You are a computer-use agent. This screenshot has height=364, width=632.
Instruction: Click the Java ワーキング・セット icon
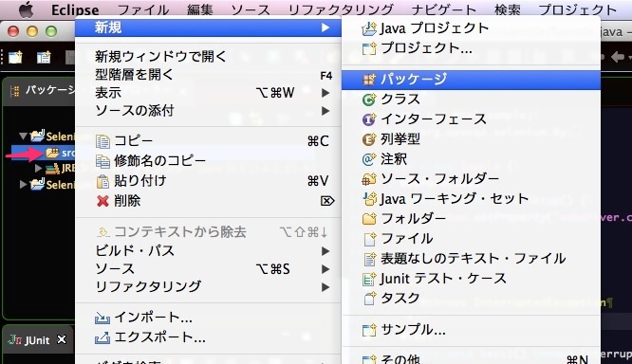[370, 198]
